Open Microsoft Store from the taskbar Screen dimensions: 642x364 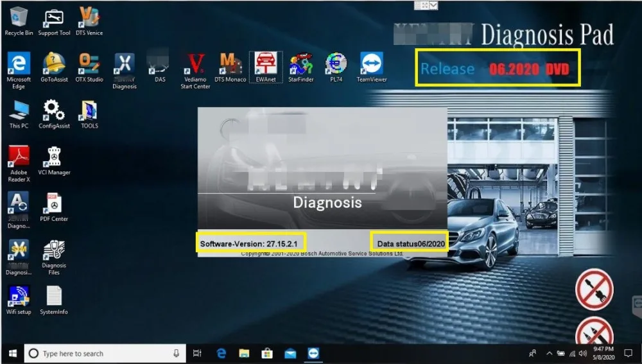[267, 353]
